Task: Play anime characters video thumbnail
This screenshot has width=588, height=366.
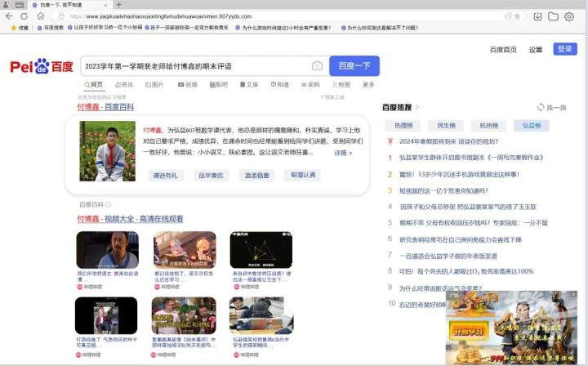Action: 185,250
